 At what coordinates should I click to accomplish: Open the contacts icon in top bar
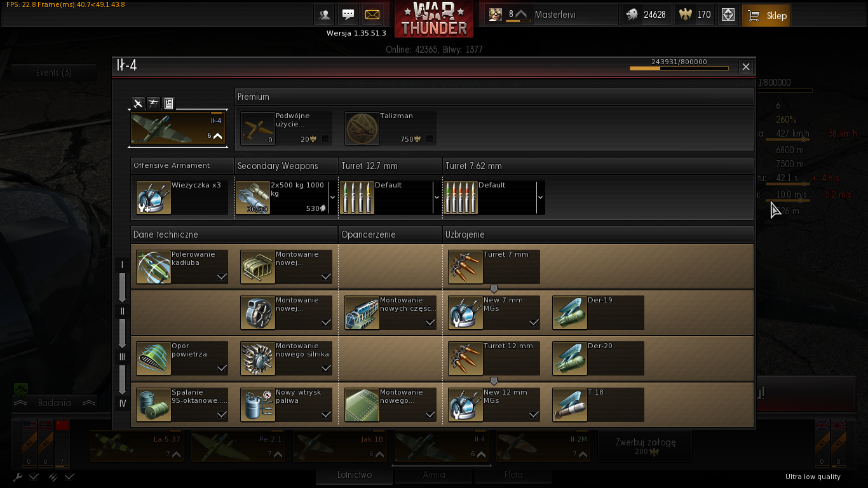click(325, 15)
